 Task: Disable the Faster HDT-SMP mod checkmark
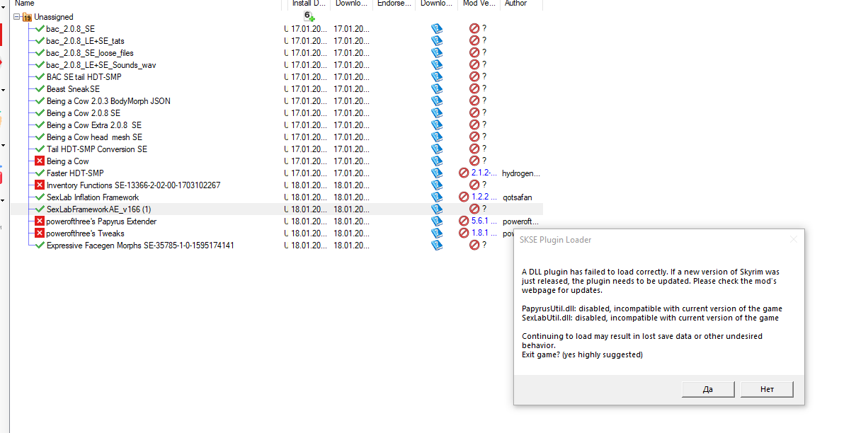[x=40, y=173]
